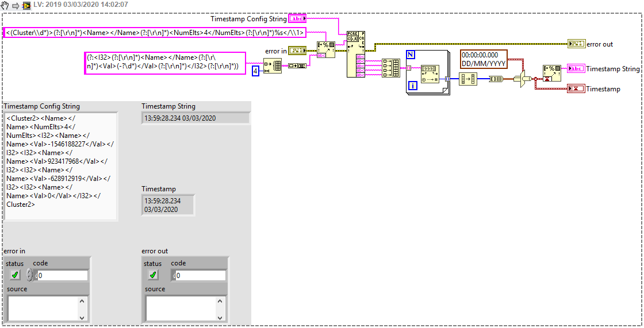Screen dimensions: 644x328
Task: Click the For Loop output tunnel
Action: [x=448, y=79]
